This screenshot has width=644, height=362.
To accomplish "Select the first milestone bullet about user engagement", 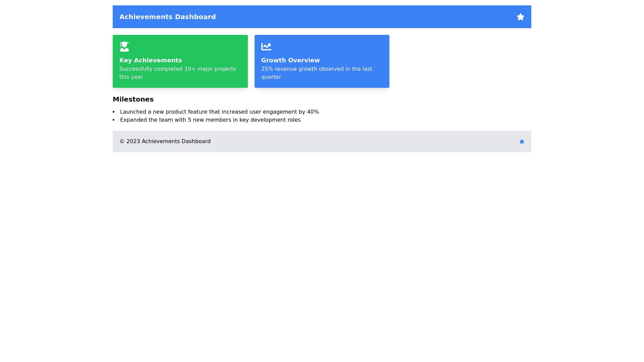I will pyautogui.click(x=219, y=112).
